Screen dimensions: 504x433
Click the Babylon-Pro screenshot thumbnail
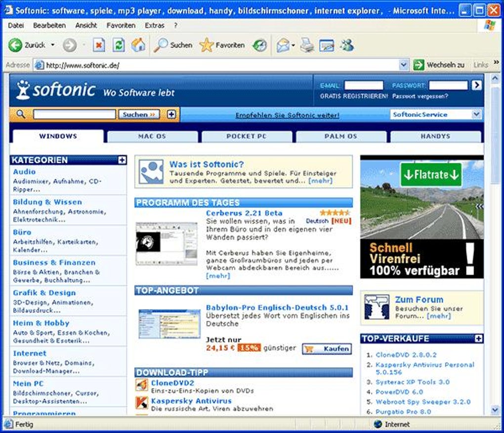169,324
